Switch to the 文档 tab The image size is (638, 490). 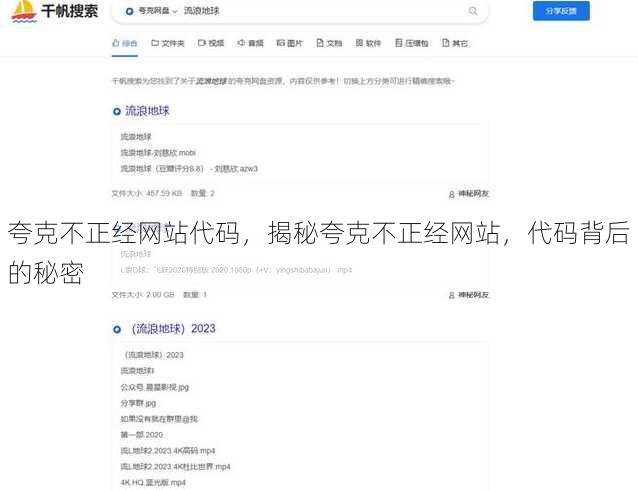(329, 43)
